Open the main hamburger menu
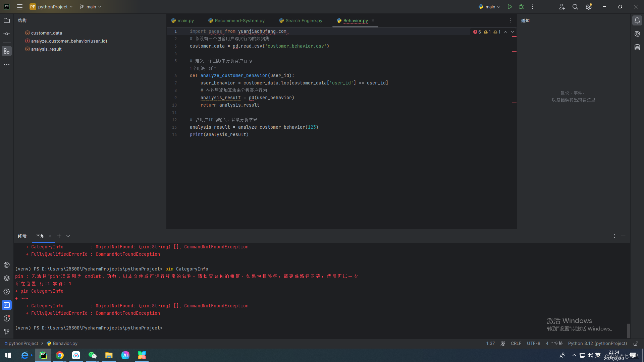This screenshot has height=362, width=644. coord(20,7)
